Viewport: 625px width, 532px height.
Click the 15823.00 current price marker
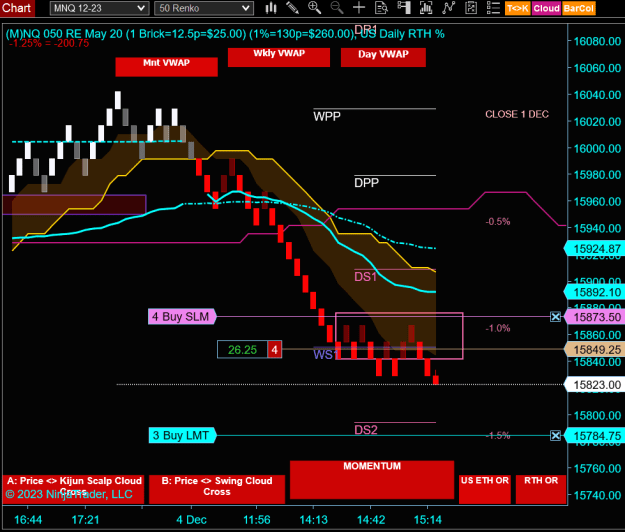tap(594, 385)
